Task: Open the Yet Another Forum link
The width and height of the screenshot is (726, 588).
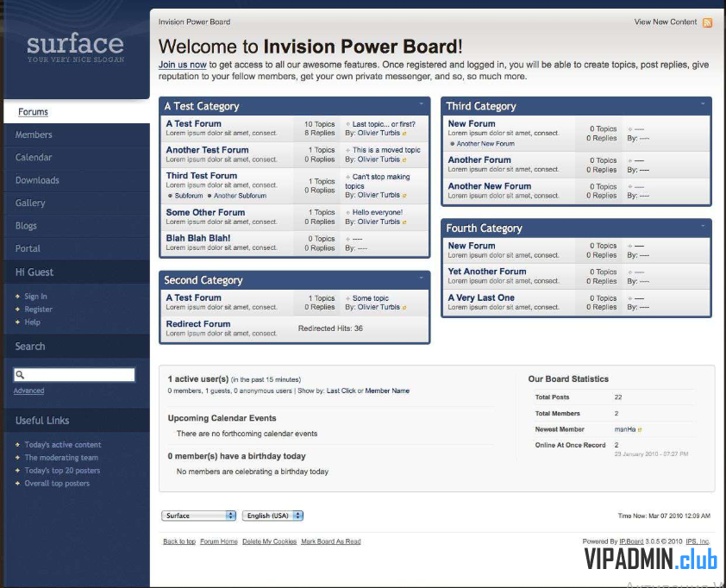Action: click(x=487, y=272)
